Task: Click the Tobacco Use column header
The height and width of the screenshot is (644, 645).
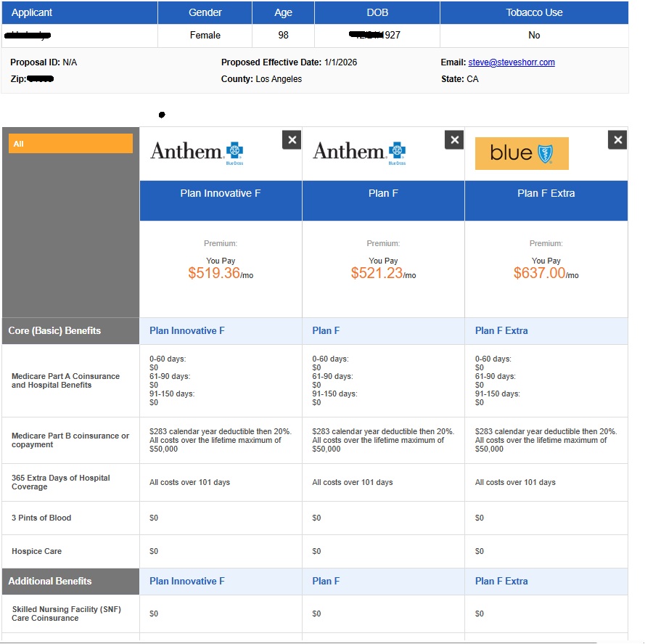Action: (534, 13)
